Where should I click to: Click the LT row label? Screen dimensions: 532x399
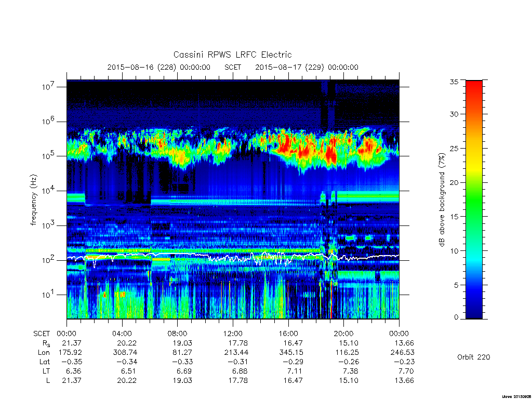coord(46,371)
